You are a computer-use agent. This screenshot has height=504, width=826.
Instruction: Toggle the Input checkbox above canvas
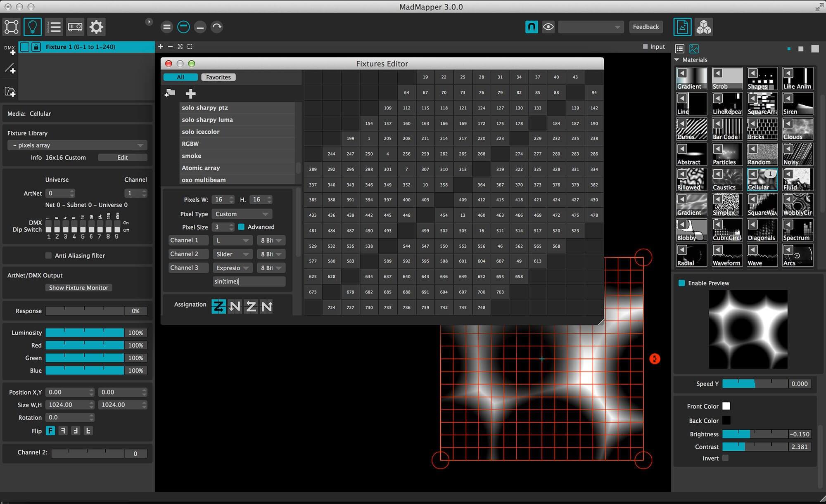(646, 47)
